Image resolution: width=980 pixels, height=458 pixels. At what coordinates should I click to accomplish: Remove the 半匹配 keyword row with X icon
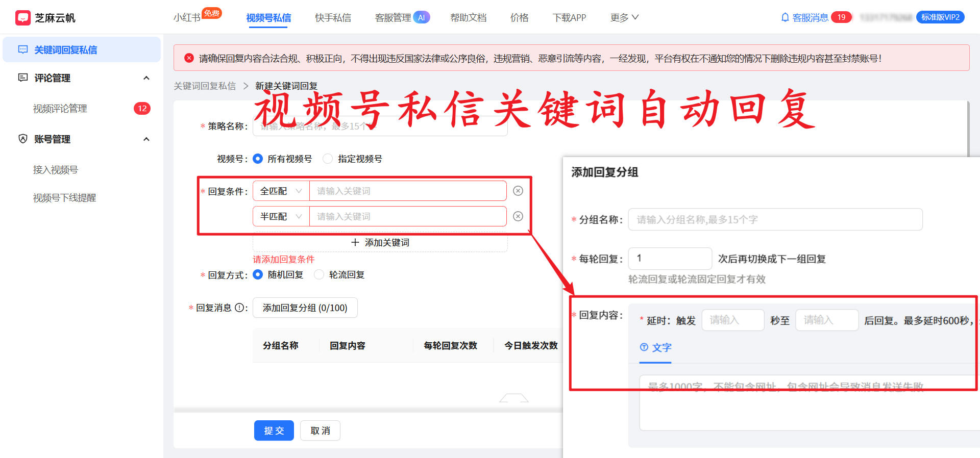coord(518,216)
